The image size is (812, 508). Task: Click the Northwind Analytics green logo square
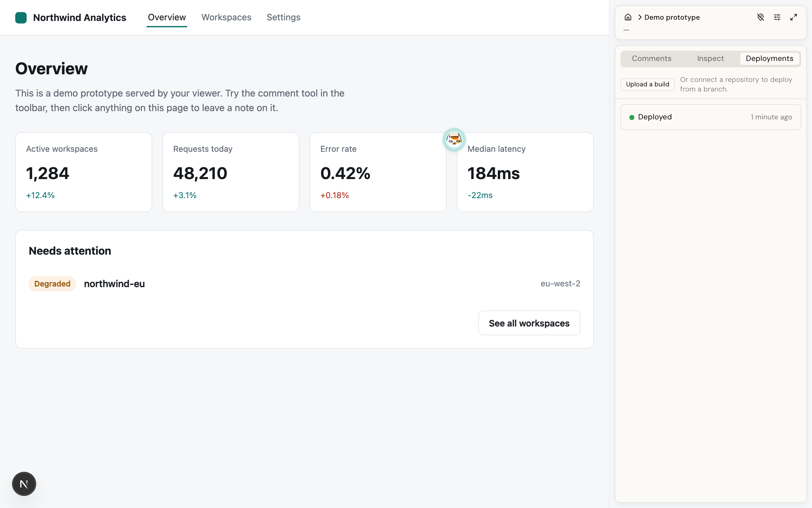21,17
